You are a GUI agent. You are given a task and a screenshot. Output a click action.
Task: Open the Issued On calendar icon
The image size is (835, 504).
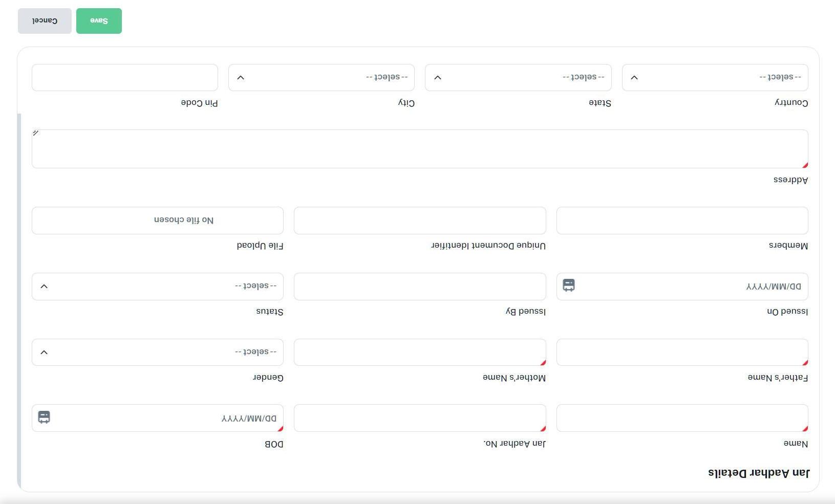569,285
